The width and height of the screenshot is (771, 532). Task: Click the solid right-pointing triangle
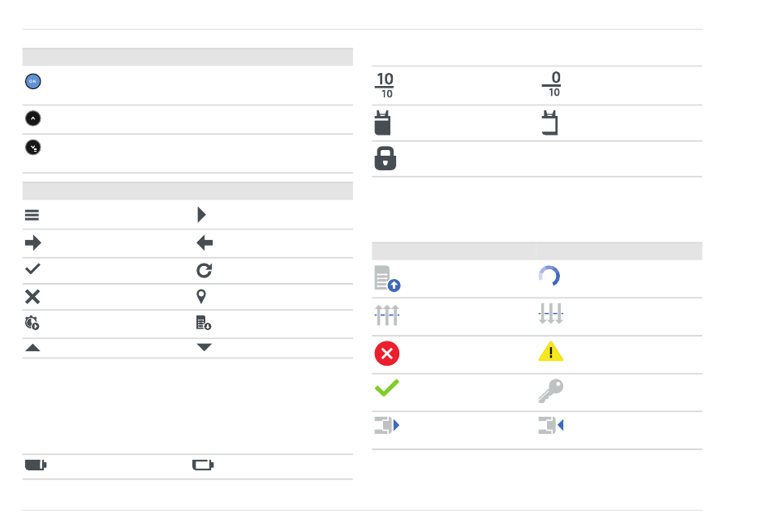pyautogui.click(x=202, y=215)
